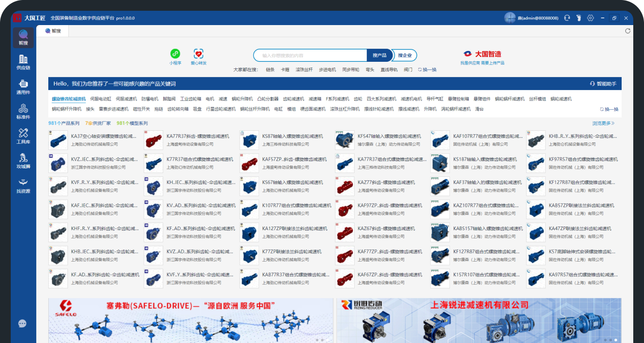Open customer service headset icon in the title bar
644x343 pixels.
567,18
